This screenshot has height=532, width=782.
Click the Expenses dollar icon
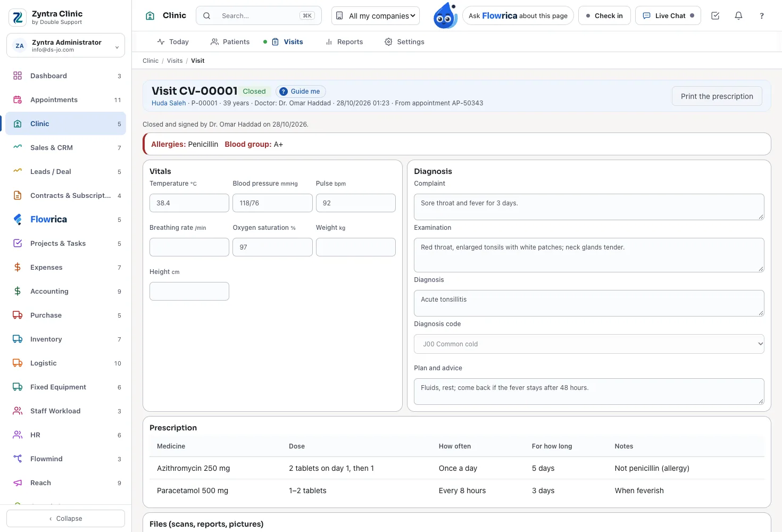(18, 267)
